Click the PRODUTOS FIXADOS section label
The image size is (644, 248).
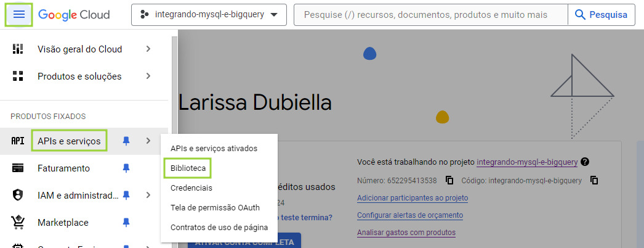[x=48, y=117]
